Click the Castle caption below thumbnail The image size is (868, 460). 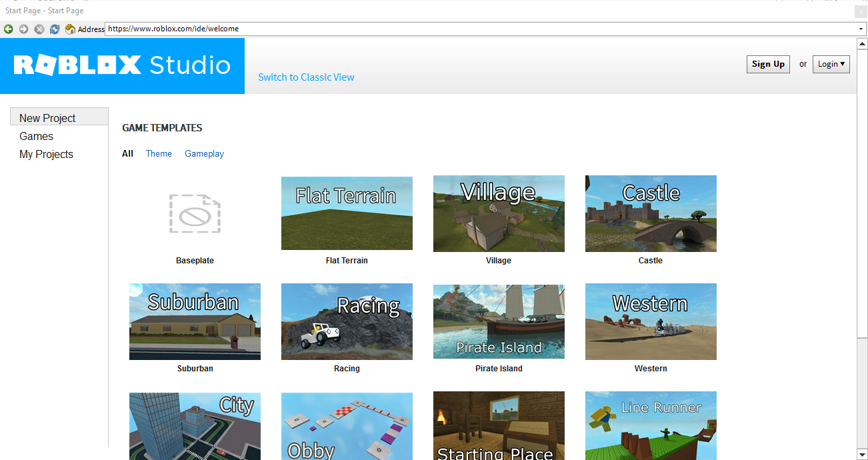(x=651, y=261)
